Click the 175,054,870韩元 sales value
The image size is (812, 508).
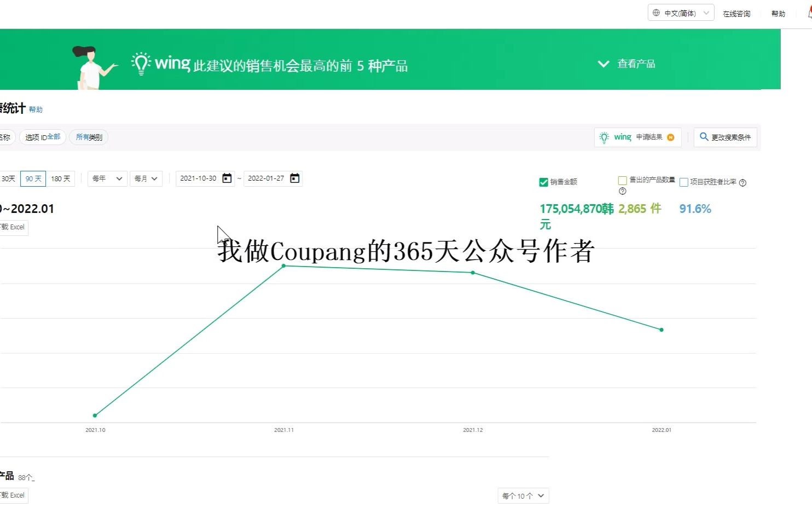pos(577,217)
